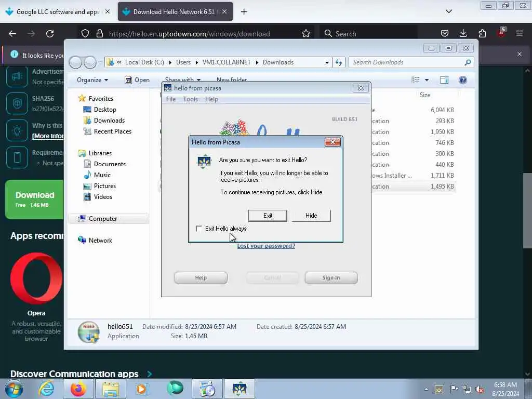Open the File menu in Hello window
The height and width of the screenshot is (399, 532).
click(171, 99)
